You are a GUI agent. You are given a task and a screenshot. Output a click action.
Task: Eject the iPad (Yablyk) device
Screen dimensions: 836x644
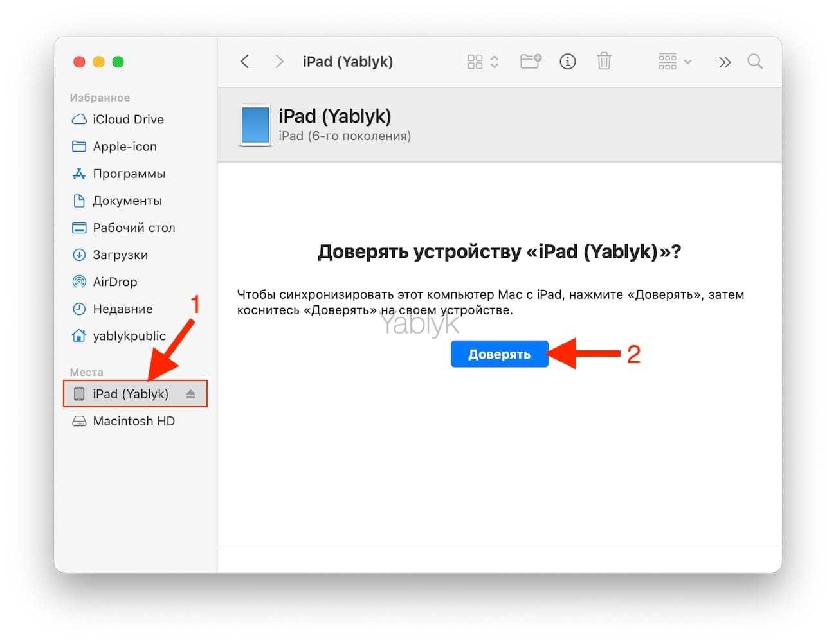click(190, 394)
